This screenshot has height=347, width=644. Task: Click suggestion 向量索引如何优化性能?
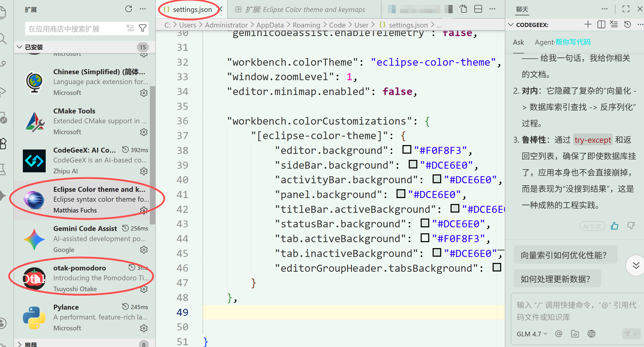(563, 255)
